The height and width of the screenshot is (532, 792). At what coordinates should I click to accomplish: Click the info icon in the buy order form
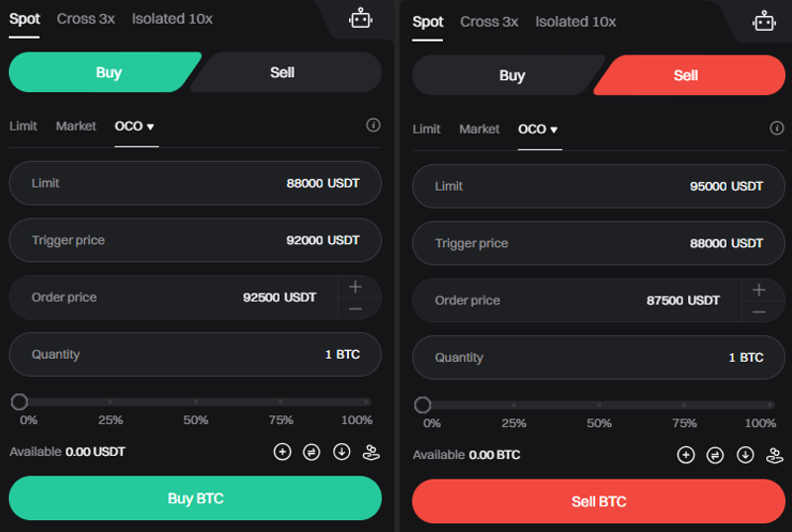[373, 126]
